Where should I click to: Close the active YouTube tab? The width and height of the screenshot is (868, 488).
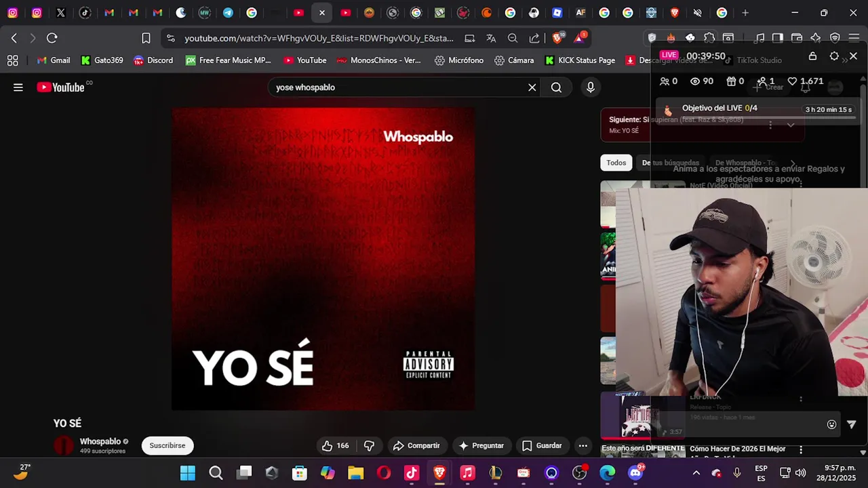(x=322, y=13)
